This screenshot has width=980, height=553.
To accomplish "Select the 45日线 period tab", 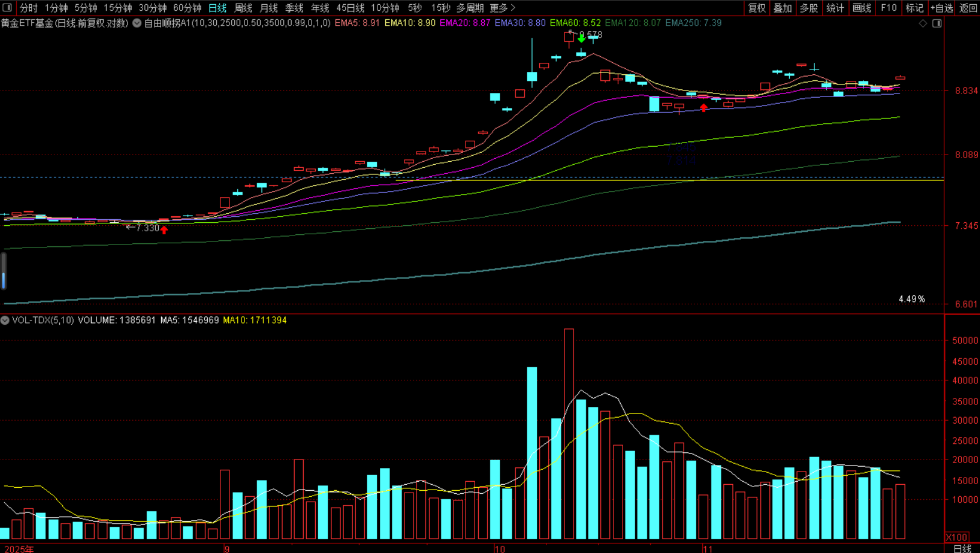I will click(350, 8).
